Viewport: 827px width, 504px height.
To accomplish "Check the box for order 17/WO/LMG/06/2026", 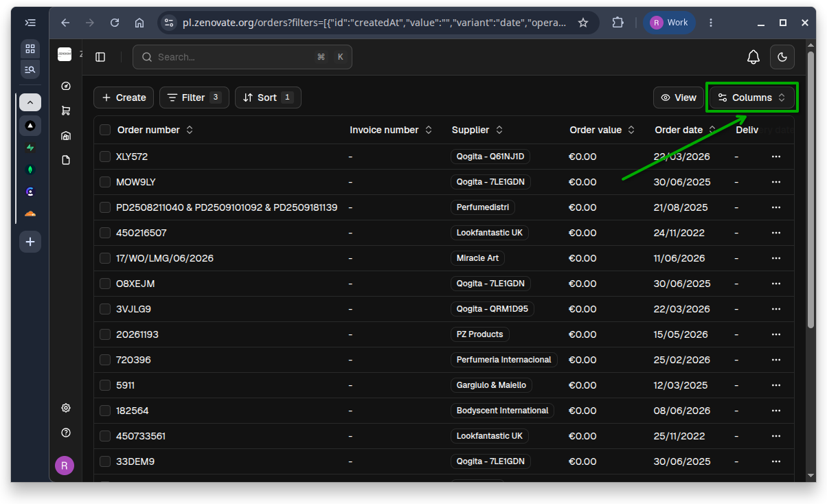I will (x=105, y=258).
